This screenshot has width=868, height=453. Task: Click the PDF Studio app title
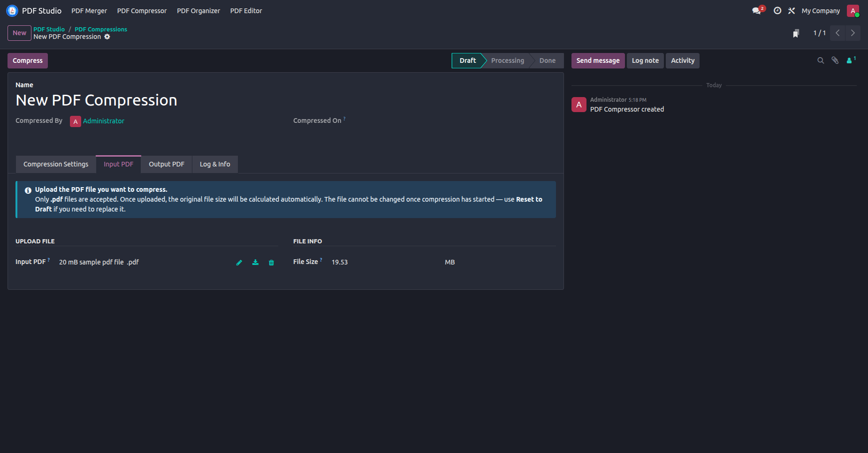point(42,11)
